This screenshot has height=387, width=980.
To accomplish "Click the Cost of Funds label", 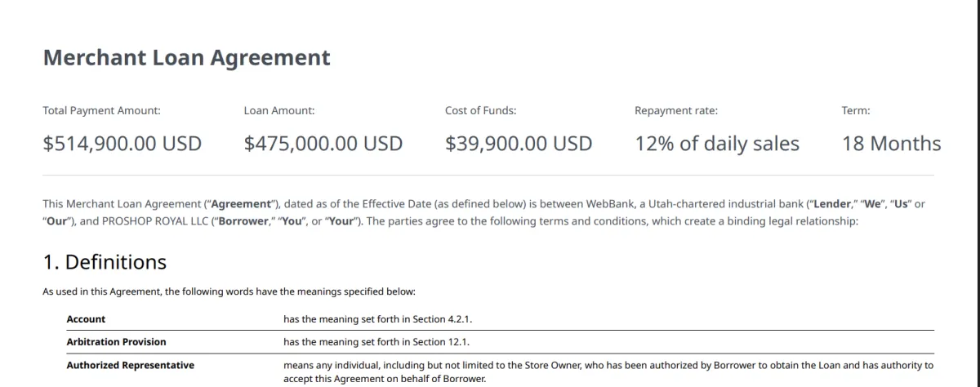I will pos(480,110).
